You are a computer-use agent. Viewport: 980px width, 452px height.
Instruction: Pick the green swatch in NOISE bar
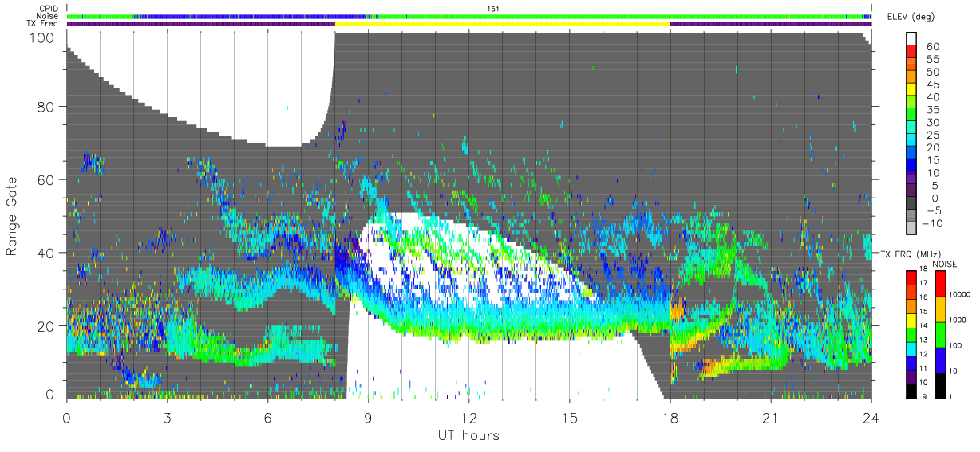[939, 333]
